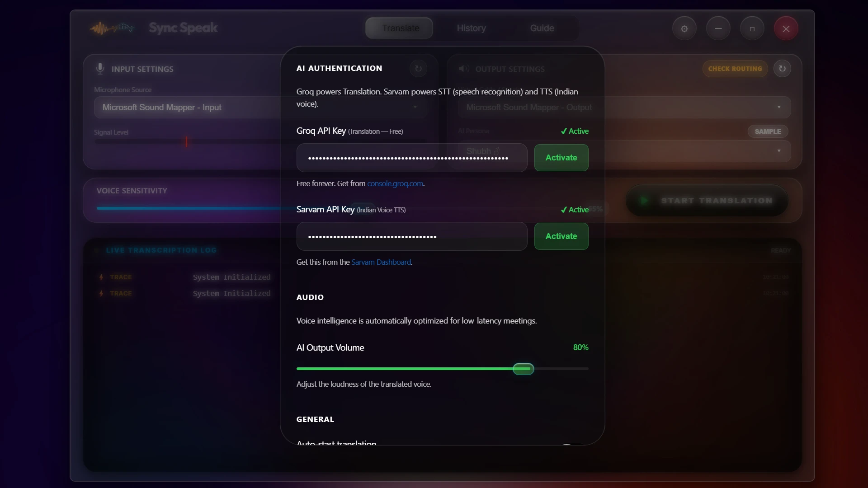Image resolution: width=868 pixels, height=488 pixels.
Task: Click the lightning icon on second TRACE row
Action: [x=101, y=293]
